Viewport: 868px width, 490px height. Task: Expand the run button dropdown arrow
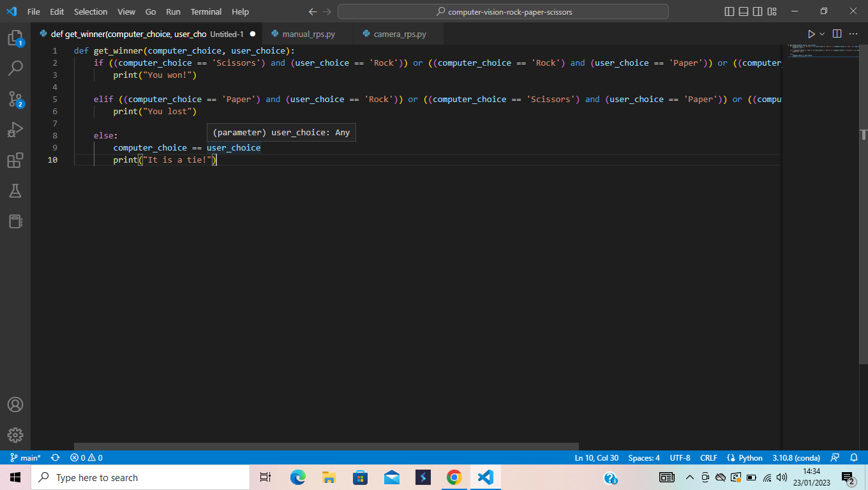click(x=822, y=34)
